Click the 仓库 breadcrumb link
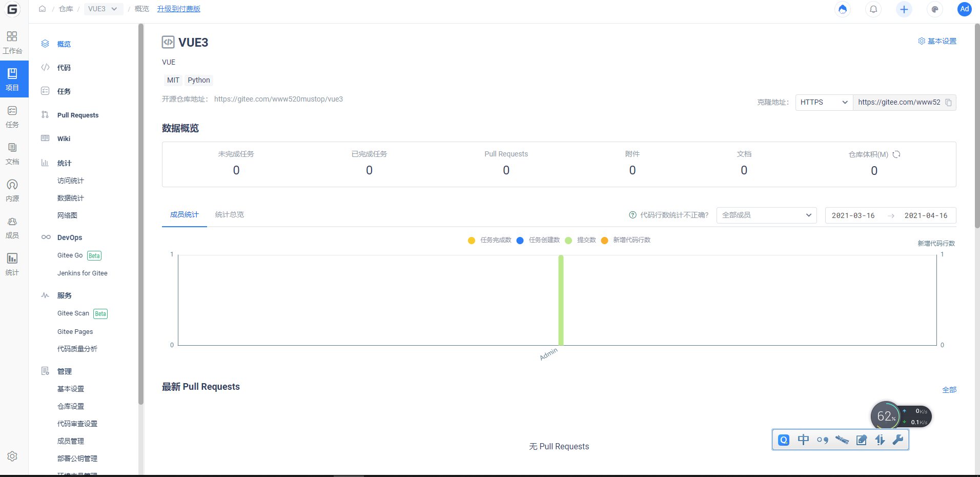 click(66, 9)
